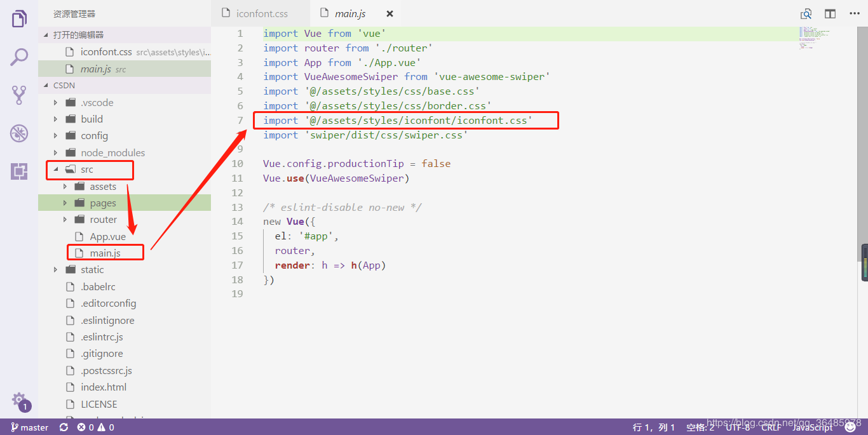This screenshot has width=868, height=435.
Task: Open the .gitignore file
Action: pyautogui.click(x=125, y=353)
